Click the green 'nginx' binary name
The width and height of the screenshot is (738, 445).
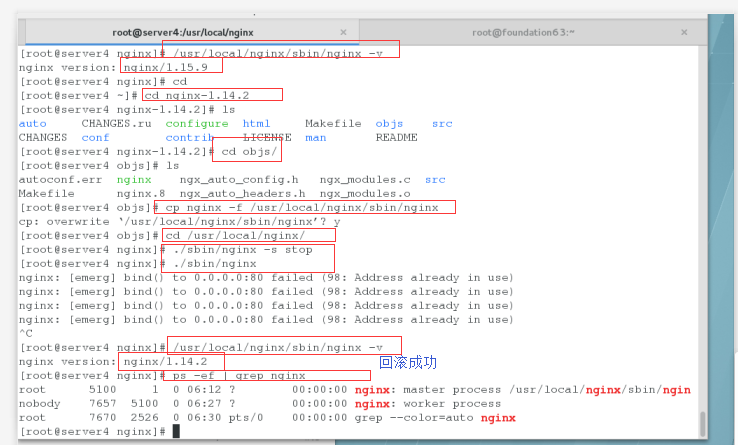[x=134, y=179]
